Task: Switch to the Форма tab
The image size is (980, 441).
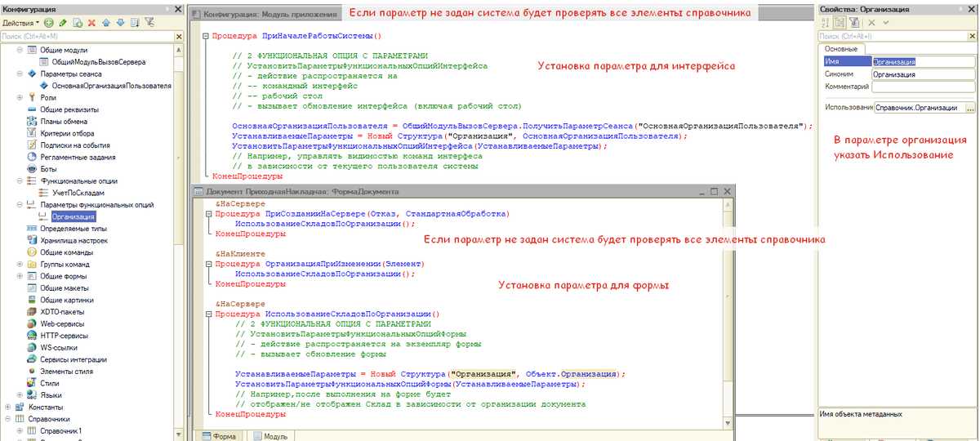Action: tap(220, 437)
